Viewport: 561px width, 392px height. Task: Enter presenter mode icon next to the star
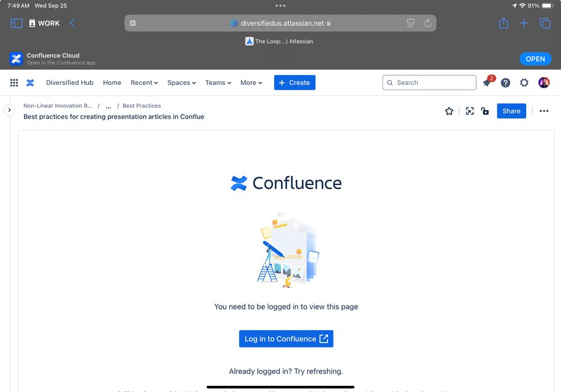[469, 111]
